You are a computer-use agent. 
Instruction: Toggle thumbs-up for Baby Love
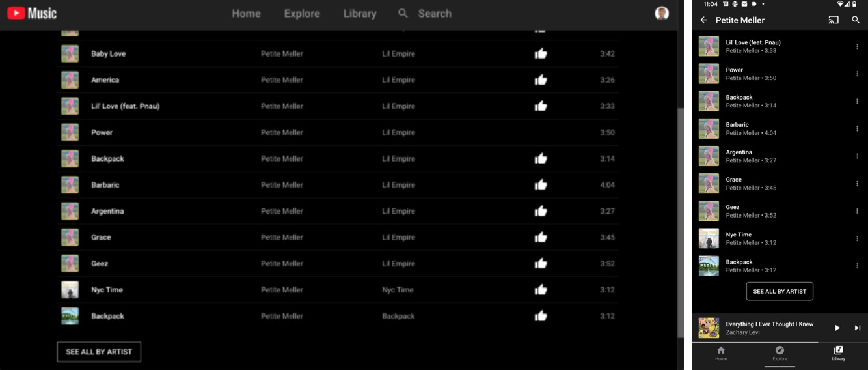click(541, 53)
